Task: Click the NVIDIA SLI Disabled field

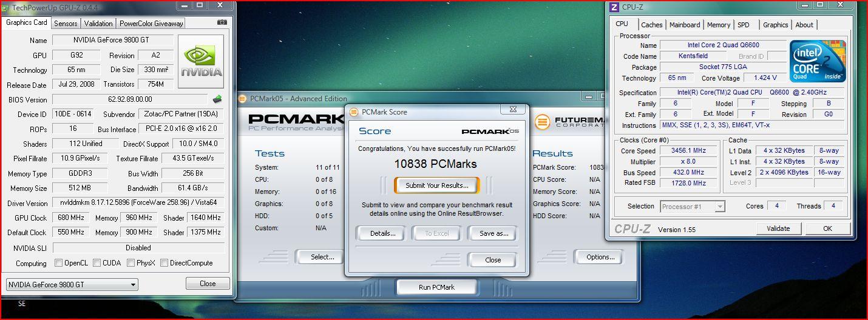Action: (x=138, y=247)
